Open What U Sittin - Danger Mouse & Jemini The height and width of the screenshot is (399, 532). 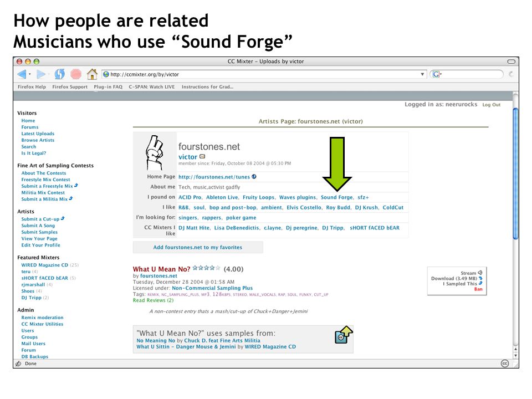[x=186, y=346]
